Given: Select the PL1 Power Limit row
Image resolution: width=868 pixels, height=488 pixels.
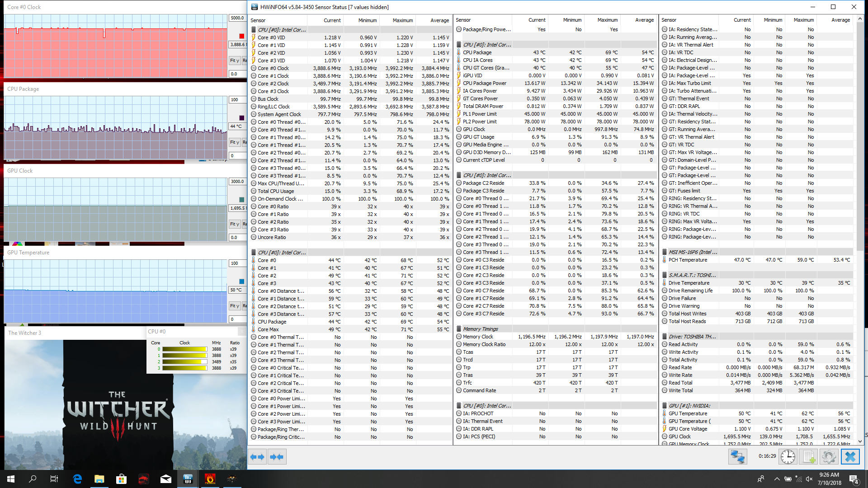Looking at the screenshot, I should tap(555, 114).
